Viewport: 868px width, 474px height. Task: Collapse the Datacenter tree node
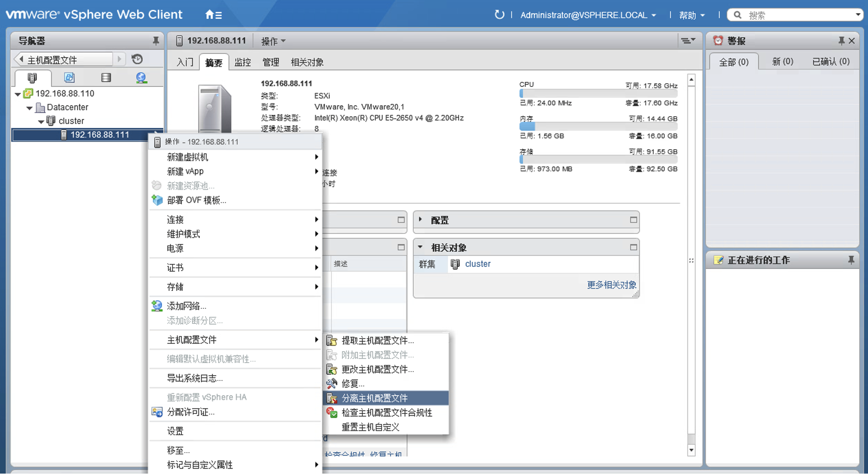29,108
